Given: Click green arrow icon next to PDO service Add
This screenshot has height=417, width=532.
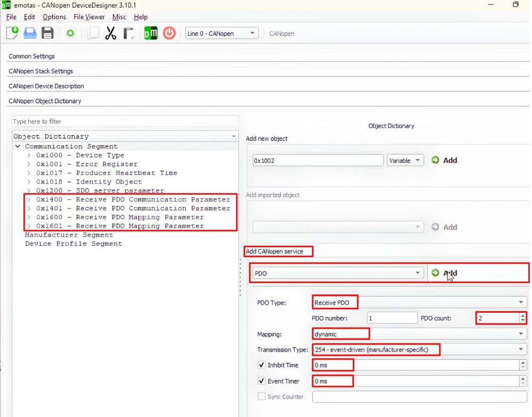Looking at the screenshot, I should tap(435, 273).
